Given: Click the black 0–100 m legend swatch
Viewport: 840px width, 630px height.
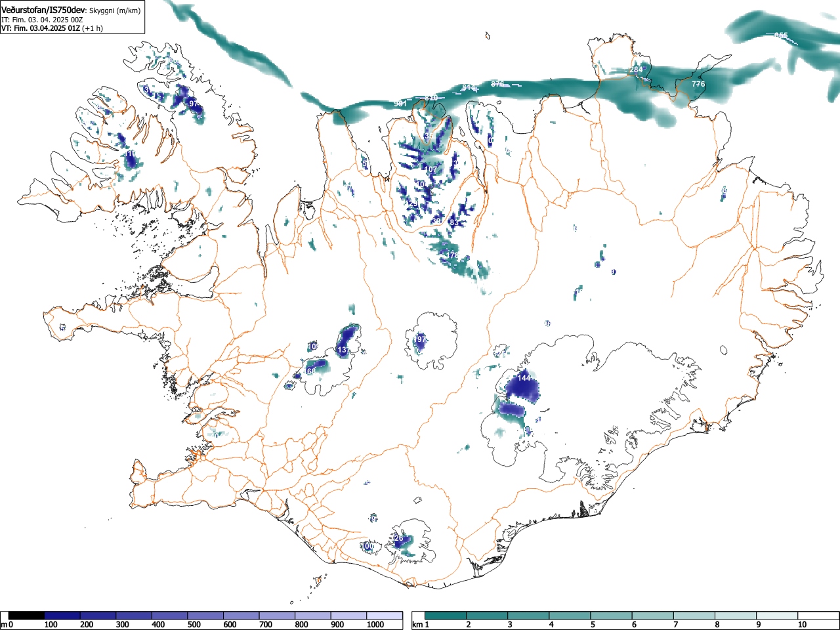Looking at the screenshot, I should point(27,616).
